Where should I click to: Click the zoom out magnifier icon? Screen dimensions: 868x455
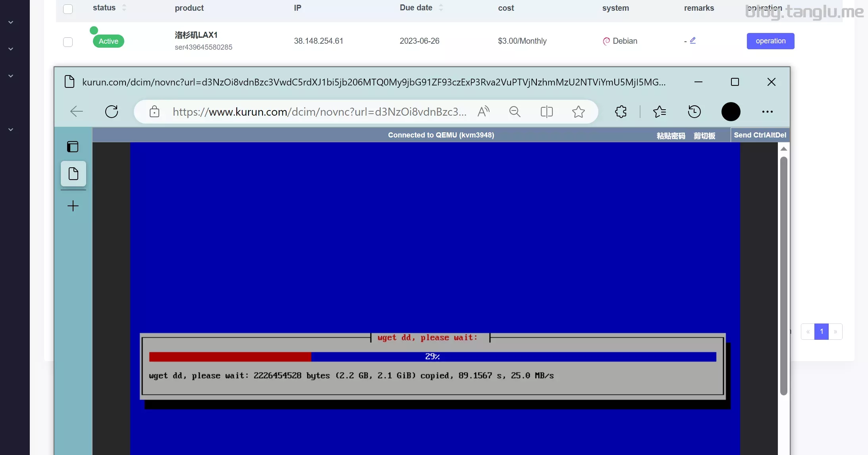[x=515, y=112]
